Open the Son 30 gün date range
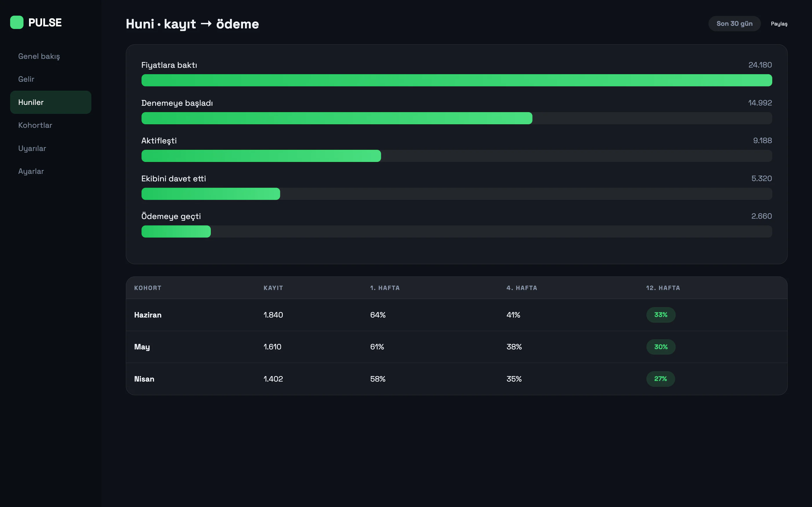 pos(734,23)
